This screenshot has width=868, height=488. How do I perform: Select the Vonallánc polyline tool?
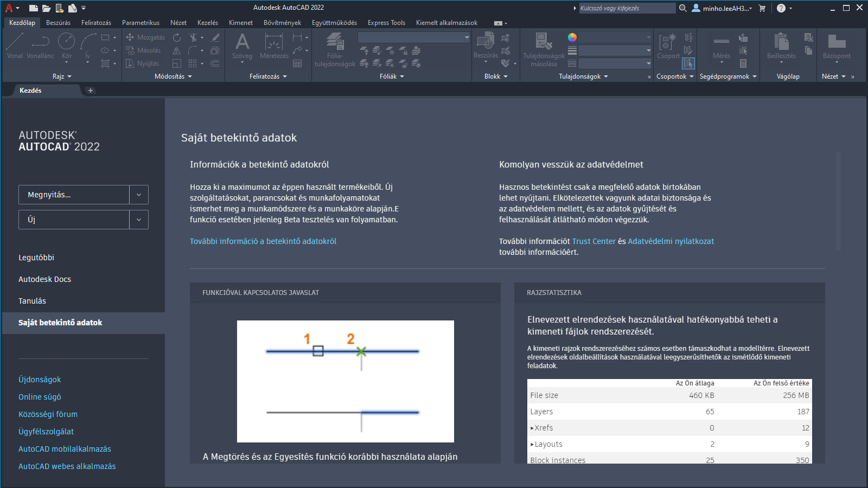40,41
